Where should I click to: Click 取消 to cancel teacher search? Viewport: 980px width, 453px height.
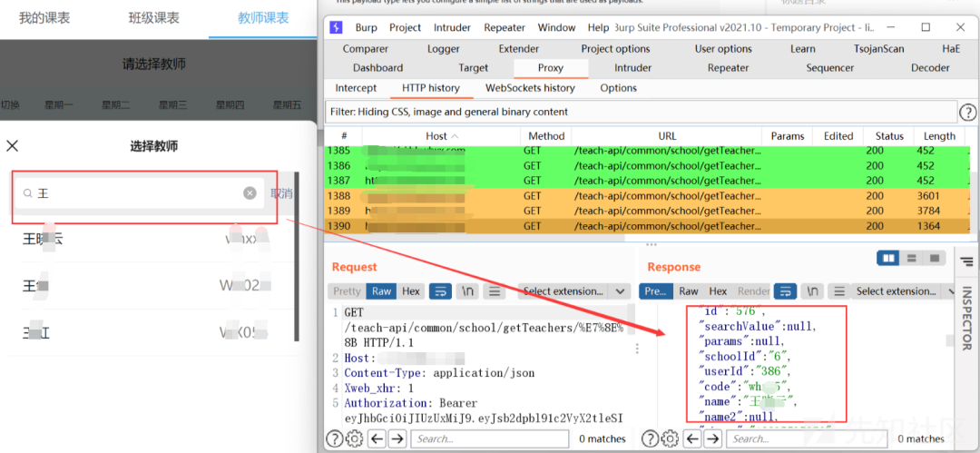coord(281,193)
